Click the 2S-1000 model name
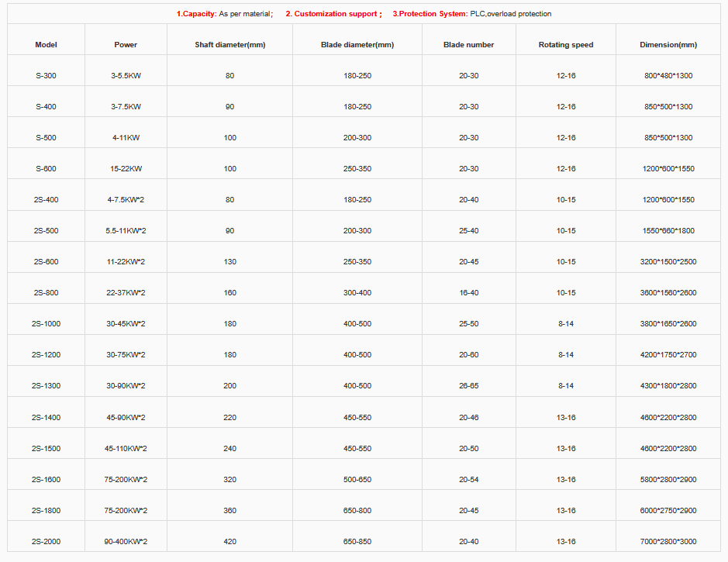728x562 pixels. coord(46,324)
